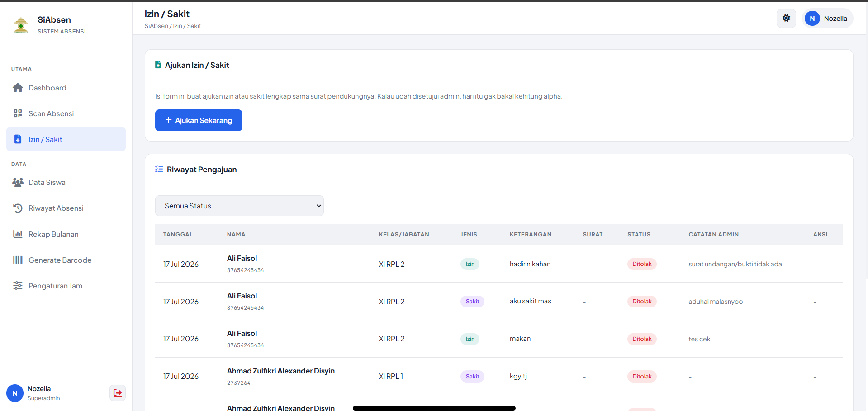
Task: Click Ahmad Zulfikri Alexander Disyin in kgyitj row
Action: (281, 371)
